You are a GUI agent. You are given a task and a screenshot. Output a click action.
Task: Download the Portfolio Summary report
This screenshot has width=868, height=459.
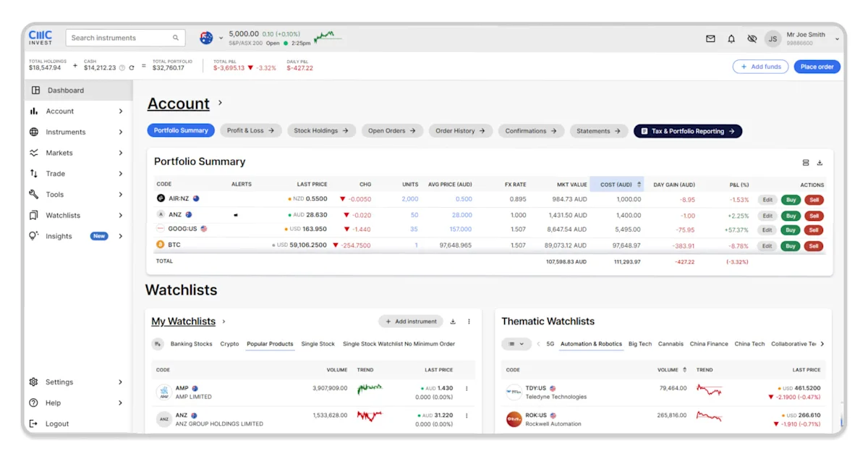point(820,162)
